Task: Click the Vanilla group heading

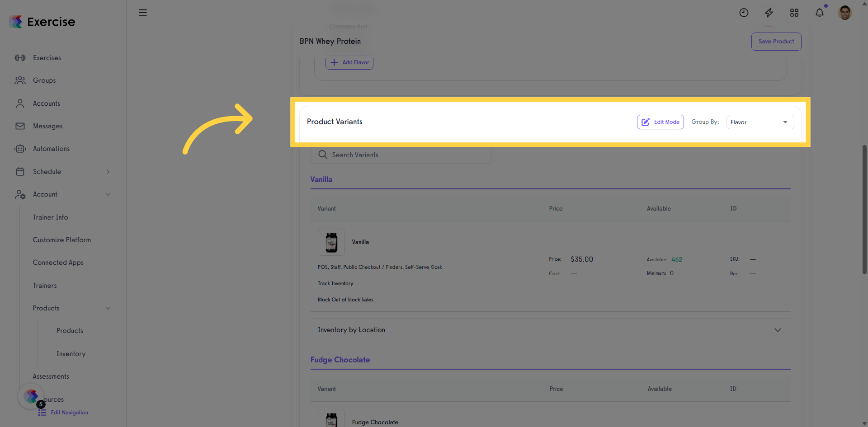Action: pyautogui.click(x=321, y=179)
